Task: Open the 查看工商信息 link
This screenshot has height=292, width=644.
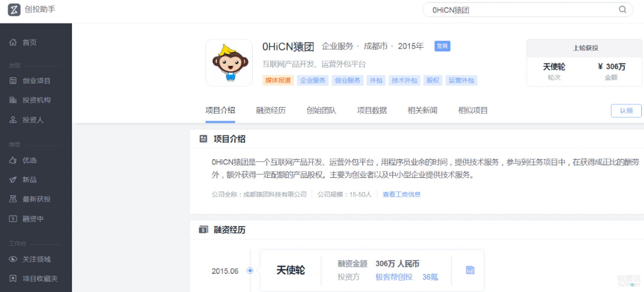Action: click(x=401, y=194)
